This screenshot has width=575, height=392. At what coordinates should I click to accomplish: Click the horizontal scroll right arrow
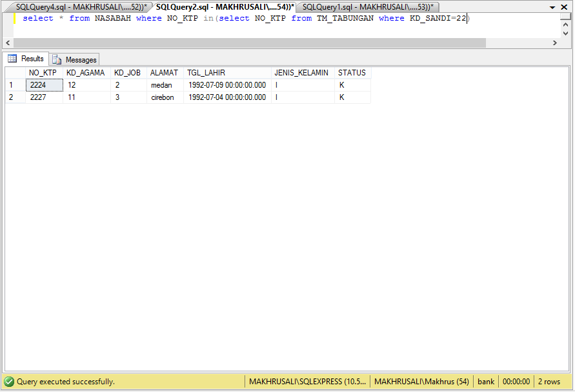click(x=555, y=43)
